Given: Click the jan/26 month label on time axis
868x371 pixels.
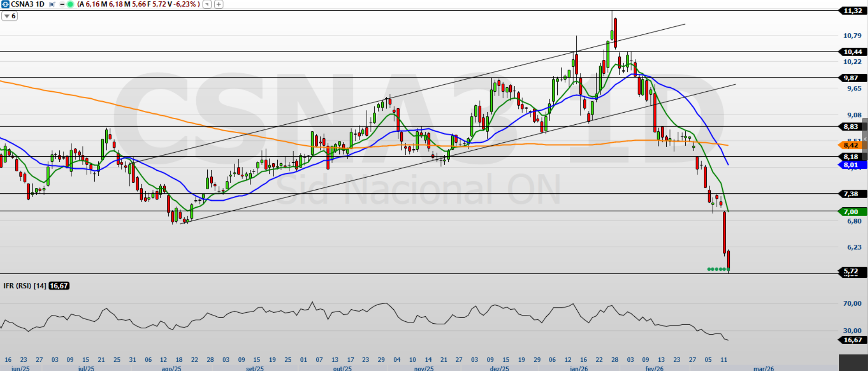Looking at the screenshot, I should (x=579, y=368).
